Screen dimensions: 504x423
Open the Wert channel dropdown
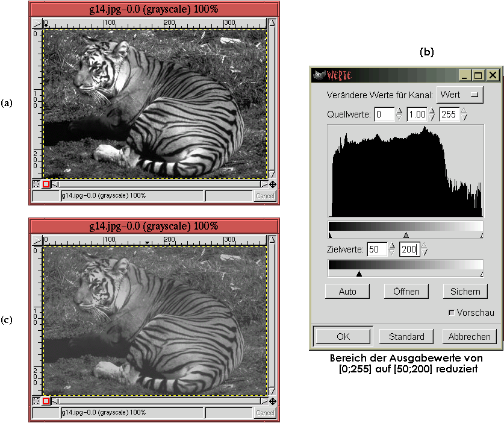[x=461, y=95]
